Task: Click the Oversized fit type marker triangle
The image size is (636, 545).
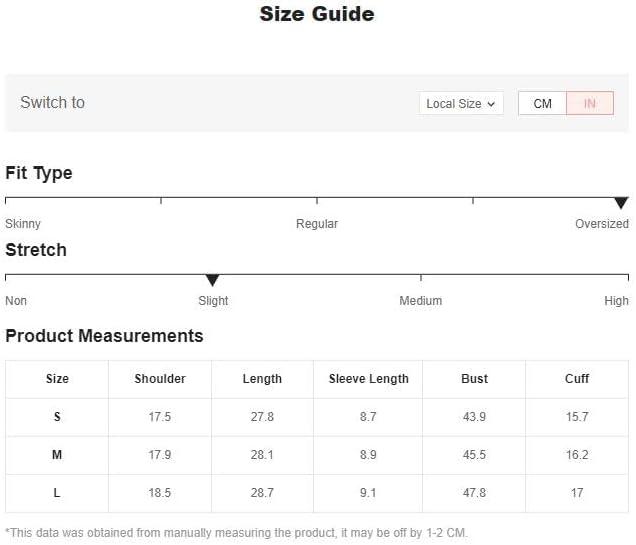Action: point(621,203)
